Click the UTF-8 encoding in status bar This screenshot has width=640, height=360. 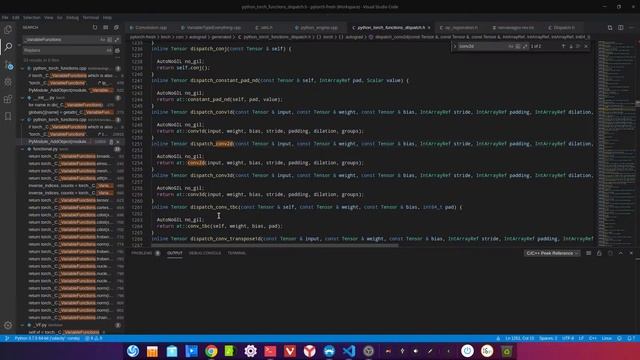(568, 338)
